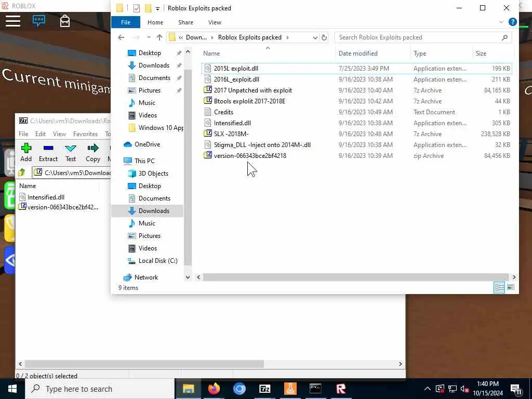Sort files by Date modified column
Viewport: 532px width, 399px height.
[373, 54]
